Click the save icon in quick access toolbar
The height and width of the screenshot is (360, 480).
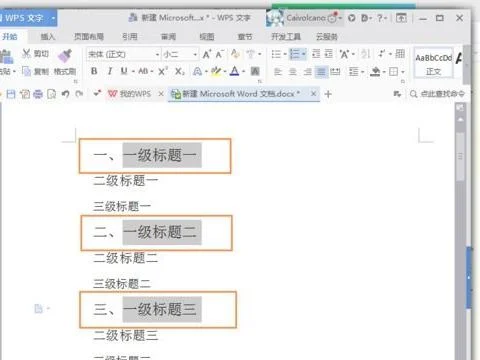click(11, 94)
